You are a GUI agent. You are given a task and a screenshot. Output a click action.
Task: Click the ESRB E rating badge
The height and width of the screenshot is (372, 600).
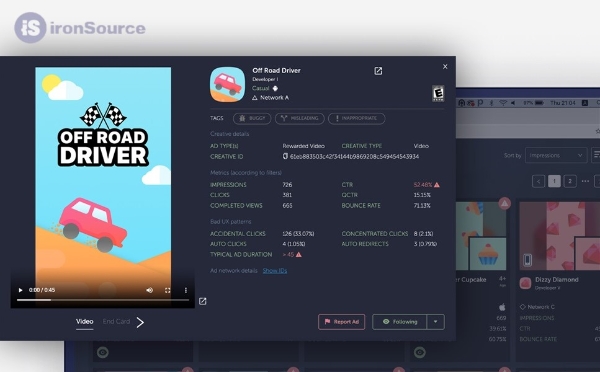click(438, 93)
